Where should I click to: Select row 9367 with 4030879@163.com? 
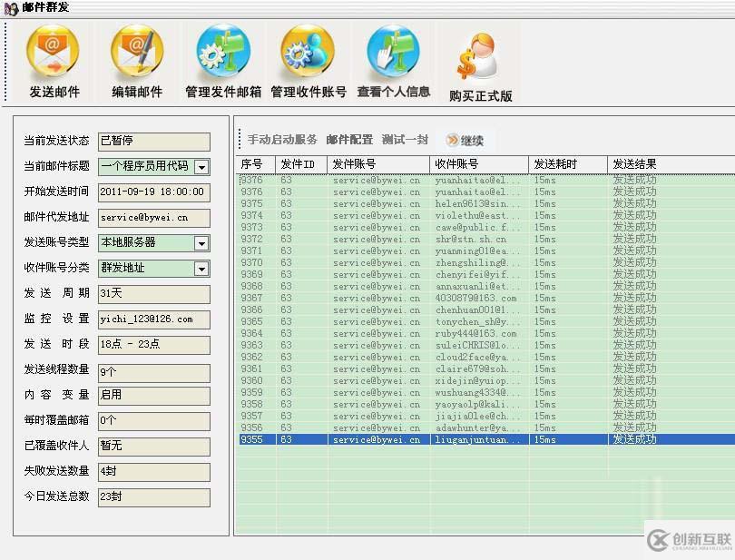tap(485, 298)
